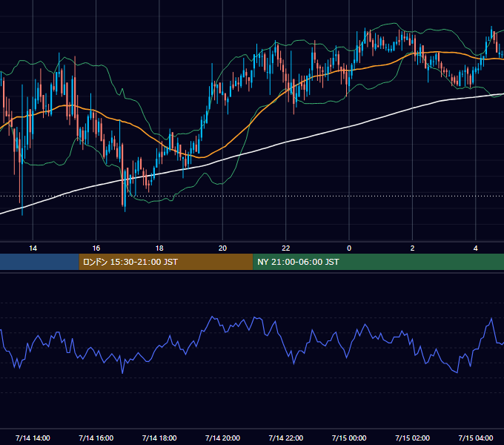Click the 18 hour axis label
Screen dimensions: 504x445
[159, 248]
